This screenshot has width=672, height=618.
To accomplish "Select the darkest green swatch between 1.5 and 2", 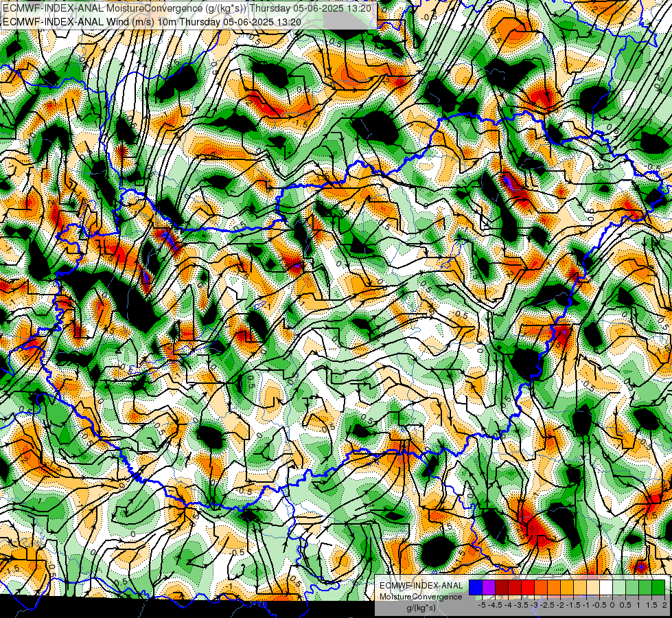I will coord(658,587).
